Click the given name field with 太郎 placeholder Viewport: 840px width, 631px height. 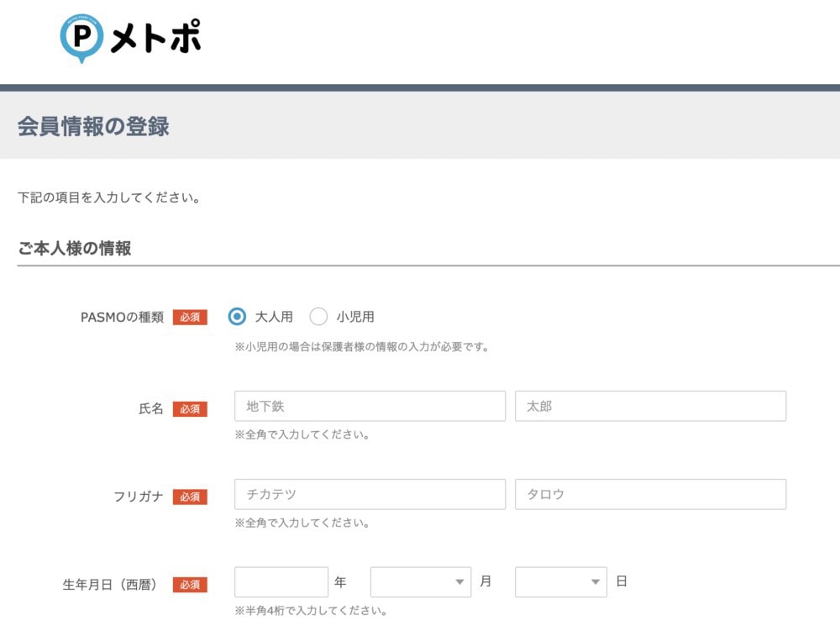point(650,406)
